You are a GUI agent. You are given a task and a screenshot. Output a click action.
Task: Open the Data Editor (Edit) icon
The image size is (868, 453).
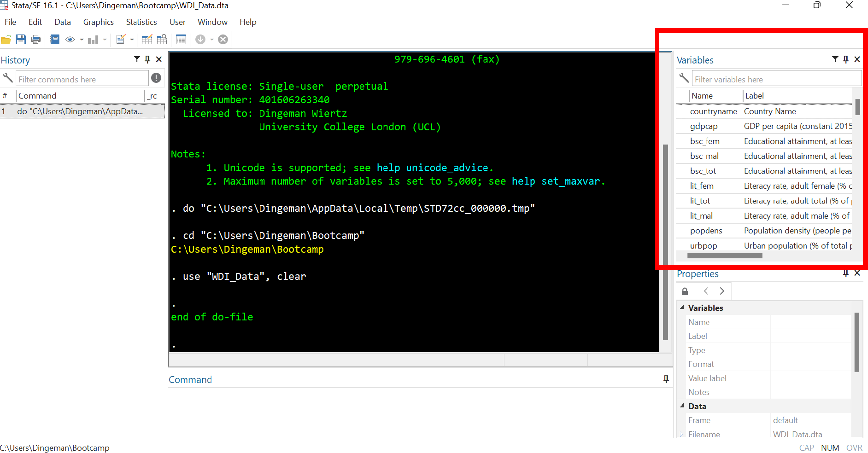coord(147,40)
